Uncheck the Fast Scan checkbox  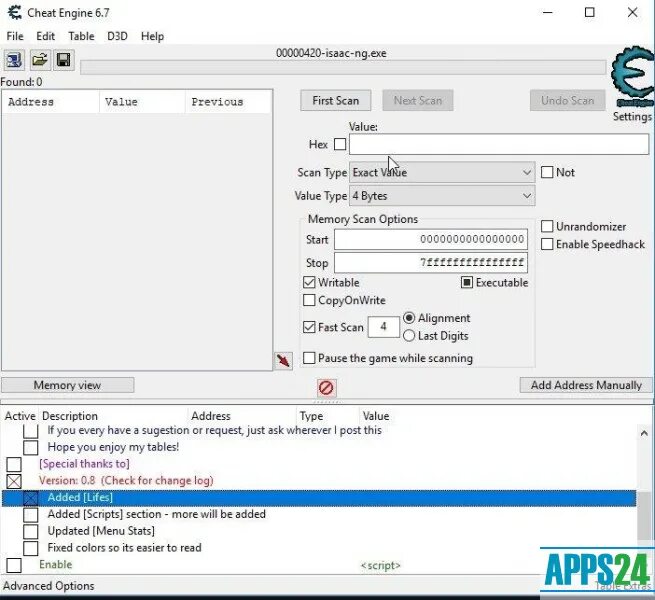tap(309, 327)
